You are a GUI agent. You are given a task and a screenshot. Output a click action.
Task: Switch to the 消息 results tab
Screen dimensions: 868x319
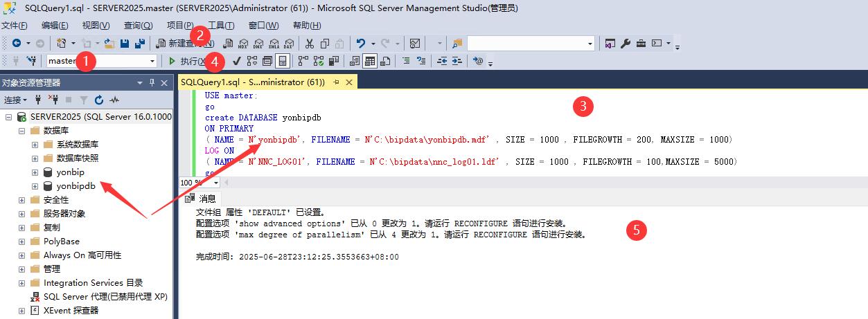coord(200,199)
